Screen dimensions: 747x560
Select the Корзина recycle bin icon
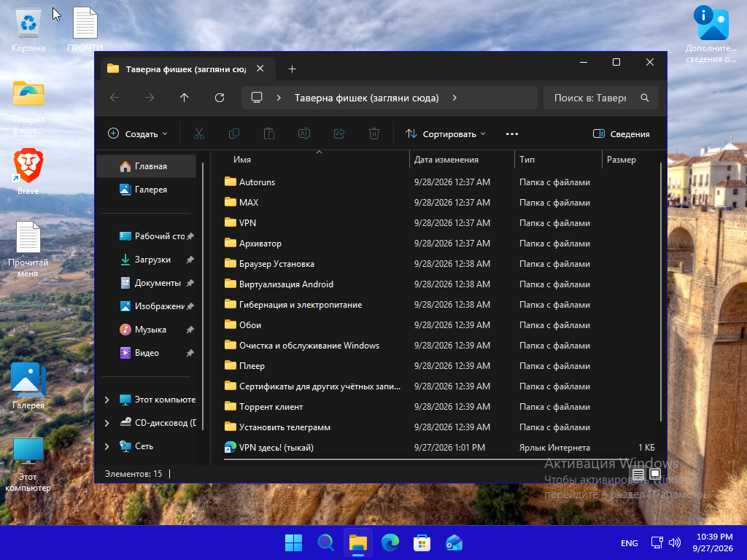[28, 29]
